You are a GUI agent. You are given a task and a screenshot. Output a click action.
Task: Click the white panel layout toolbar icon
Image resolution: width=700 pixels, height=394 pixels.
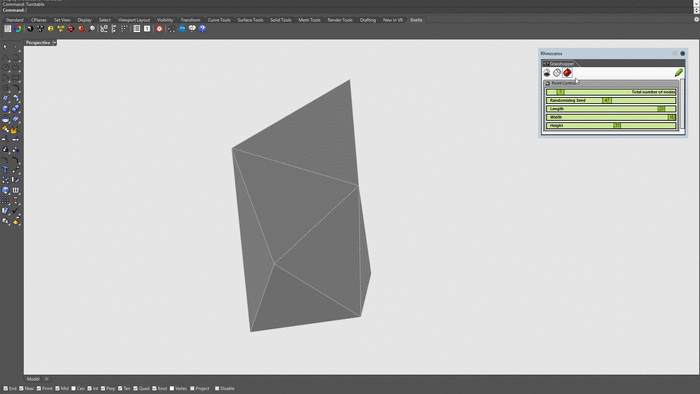pos(137,29)
